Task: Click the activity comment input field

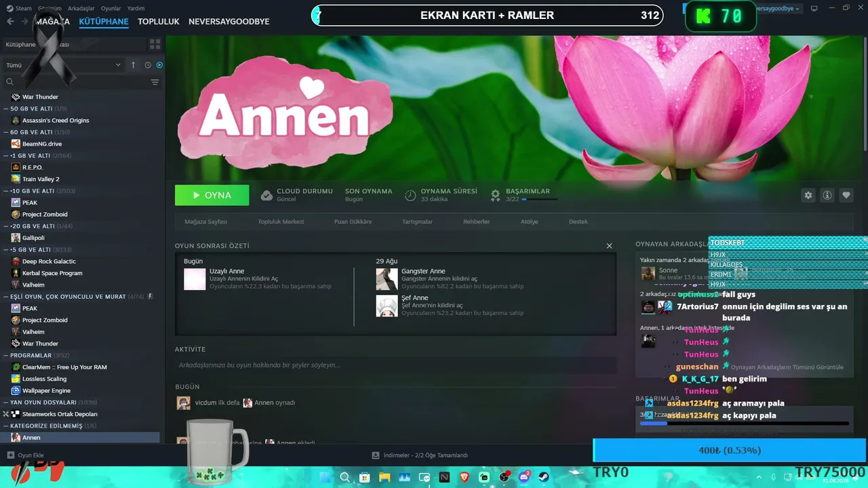Action: (396, 365)
